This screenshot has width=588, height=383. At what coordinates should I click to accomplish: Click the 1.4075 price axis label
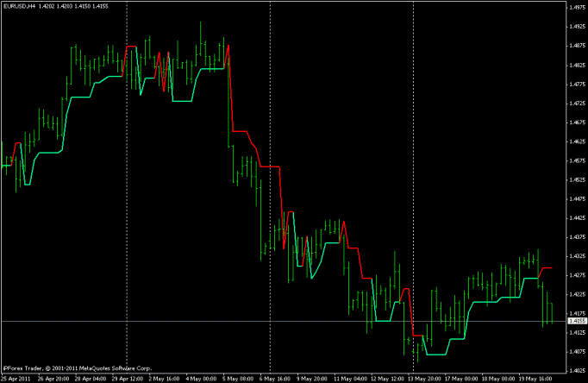[577, 352]
